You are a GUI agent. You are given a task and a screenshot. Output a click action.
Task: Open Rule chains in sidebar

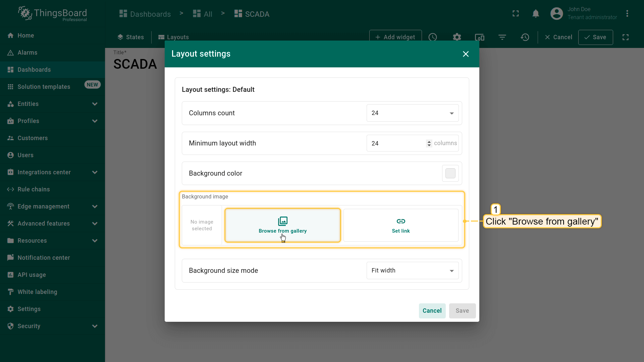[34, 189]
